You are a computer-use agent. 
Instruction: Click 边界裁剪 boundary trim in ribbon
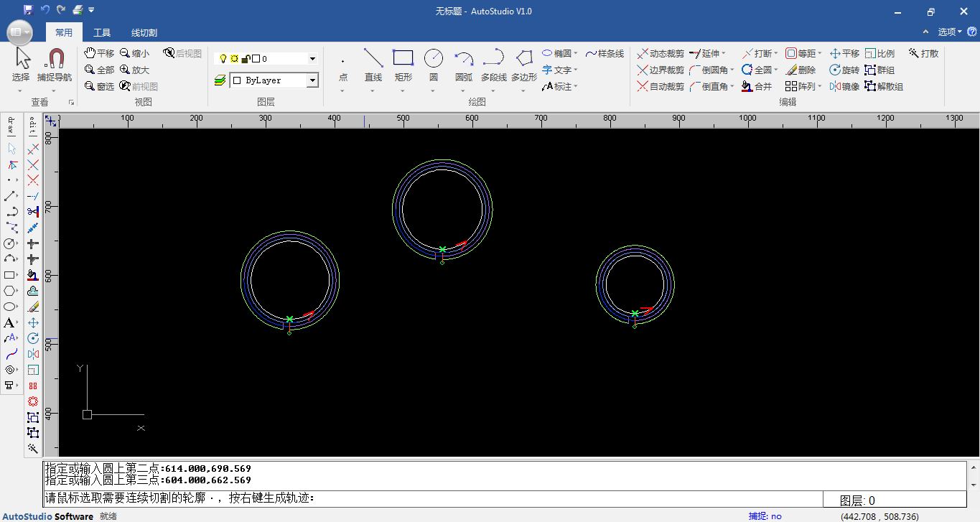[x=661, y=70]
